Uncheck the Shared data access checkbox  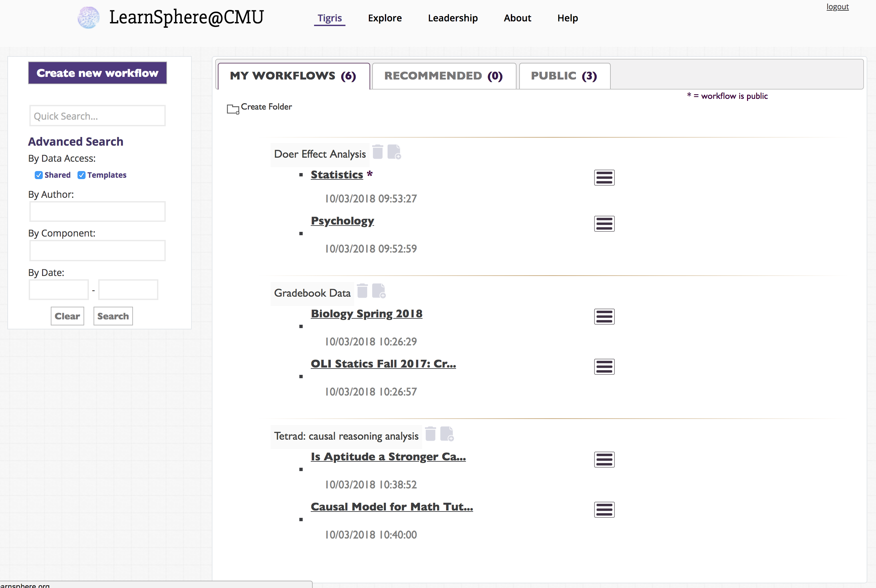pos(39,175)
